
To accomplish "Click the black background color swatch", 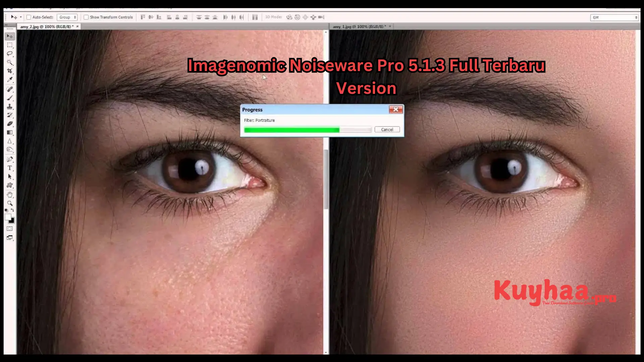I will (x=12, y=221).
